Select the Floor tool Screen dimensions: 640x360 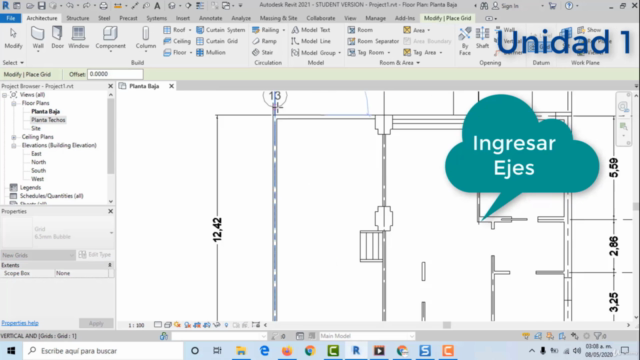177,53
